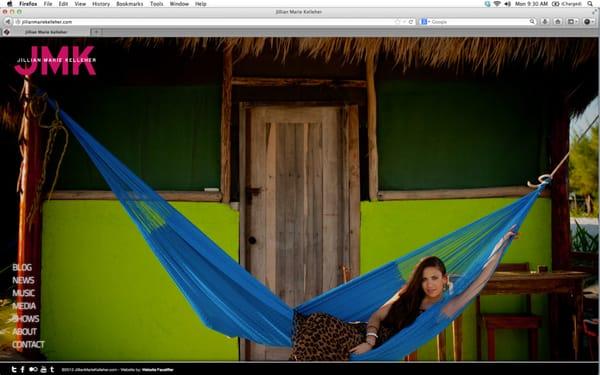Click the Wi-Fi status icon

pyautogui.click(x=497, y=4)
